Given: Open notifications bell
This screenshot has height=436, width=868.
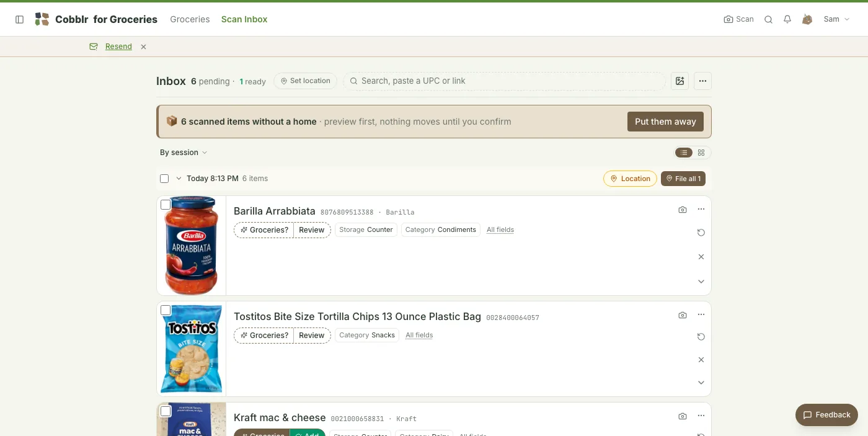Looking at the screenshot, I should point(787,19).
